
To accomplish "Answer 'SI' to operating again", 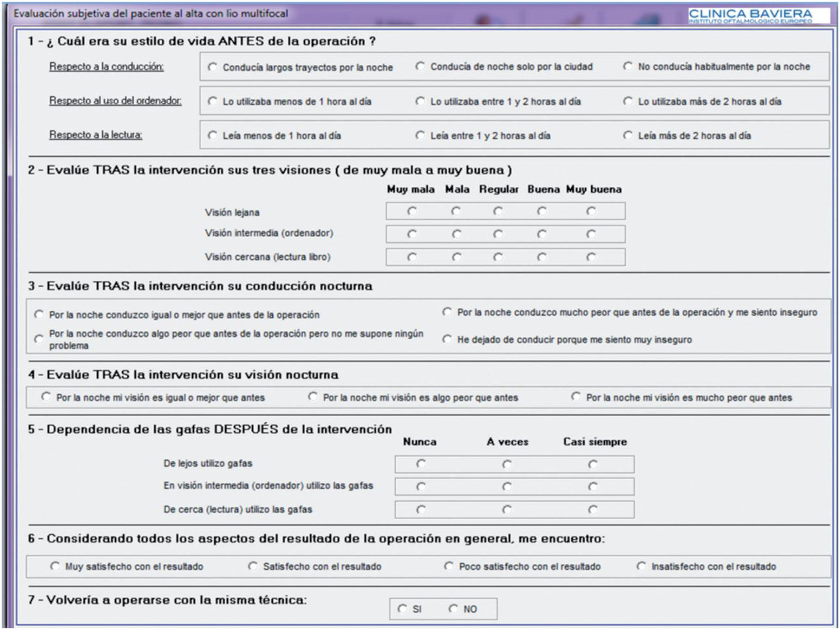I will [402, 609].
